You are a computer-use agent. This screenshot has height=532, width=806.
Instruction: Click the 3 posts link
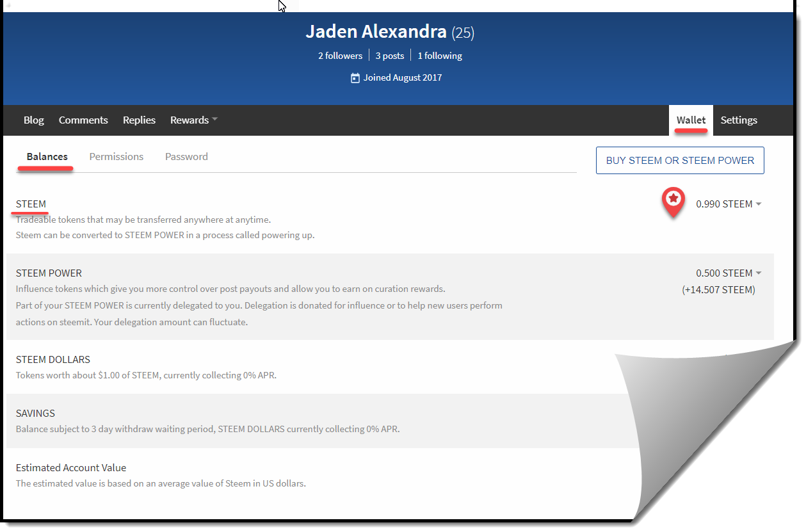point(390,56)
